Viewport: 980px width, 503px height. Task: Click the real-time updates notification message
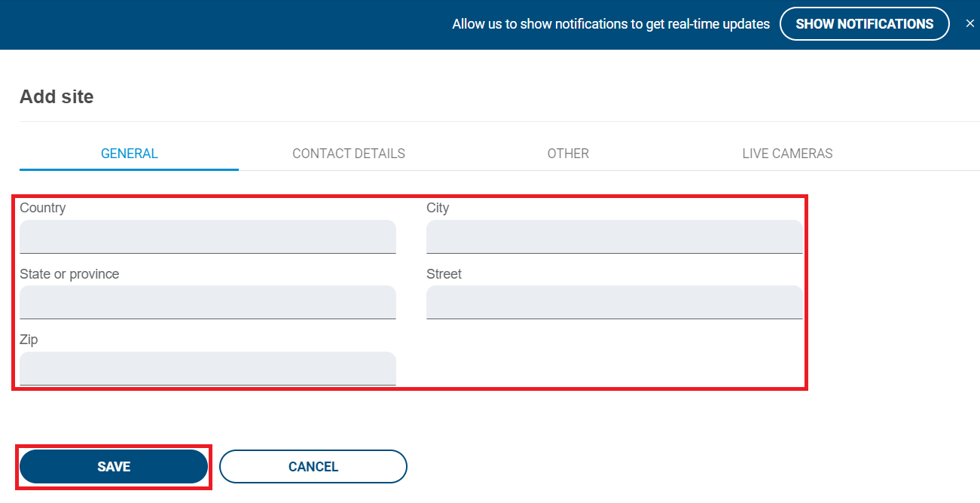[611, 24]
